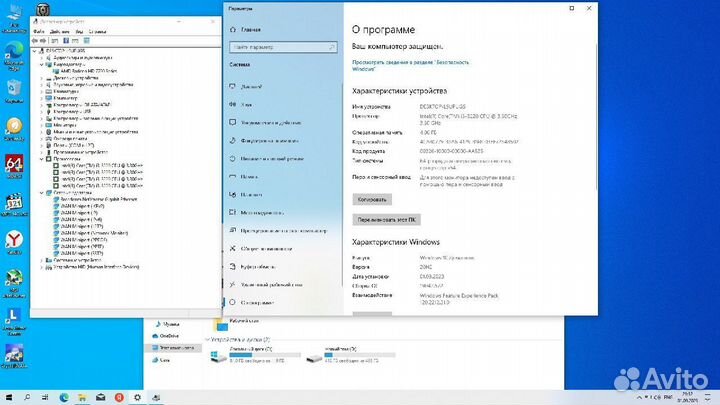Collapse the Видеоадаптеры node
The height and width of the screenshot is (405, 720).
point(41,65)
